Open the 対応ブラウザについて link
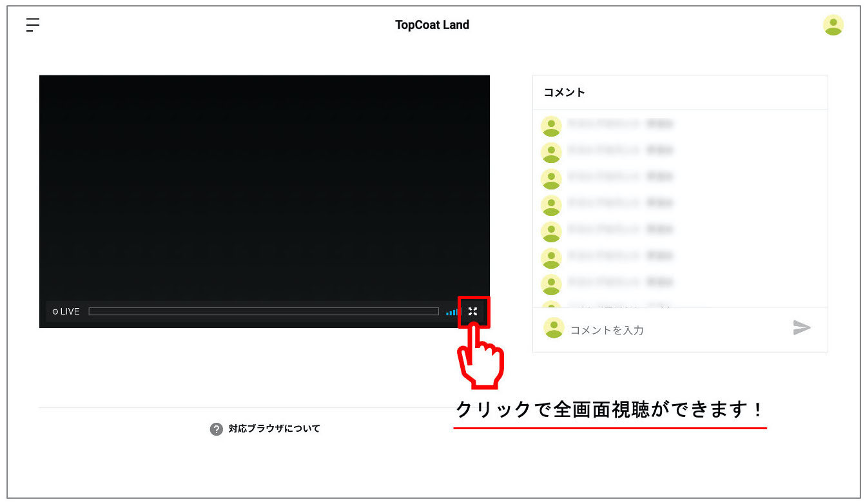 point(274,429)
